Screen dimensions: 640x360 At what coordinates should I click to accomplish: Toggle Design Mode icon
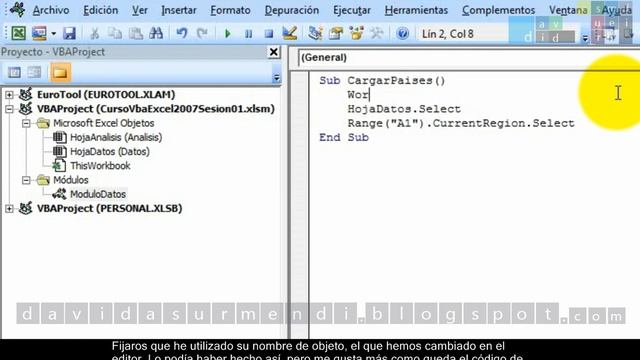pyautogui.click(x=290, y=33)
